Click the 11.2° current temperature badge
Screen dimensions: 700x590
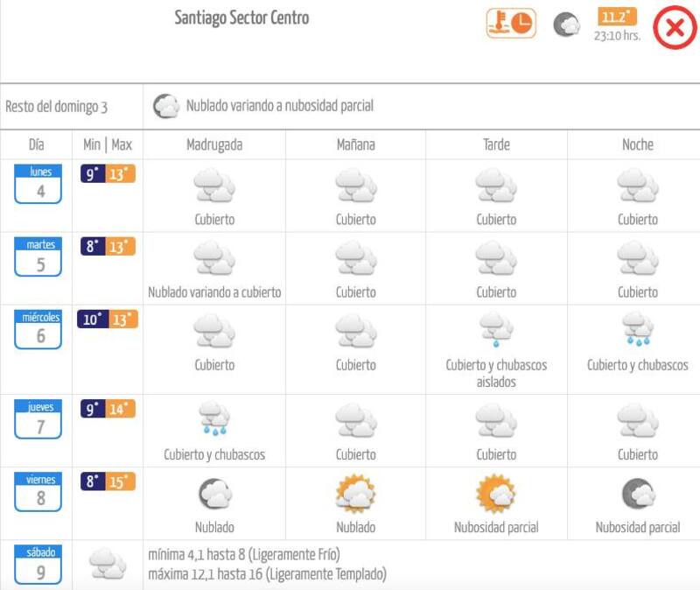(x=617, y=17)
